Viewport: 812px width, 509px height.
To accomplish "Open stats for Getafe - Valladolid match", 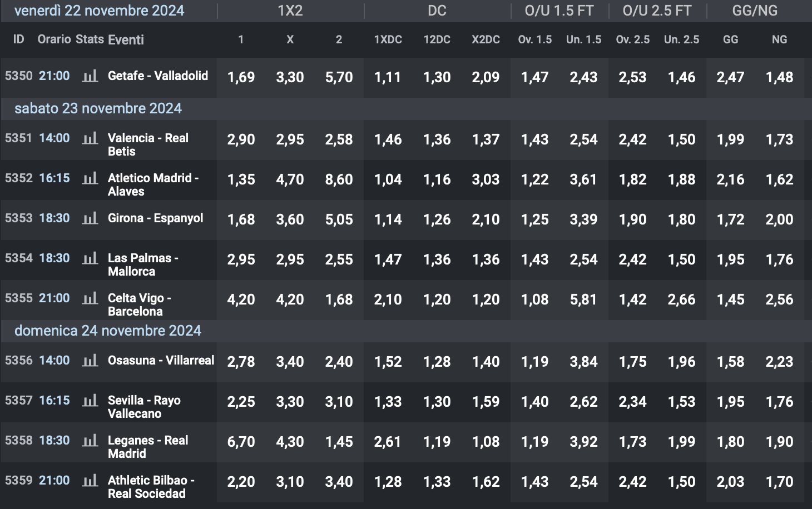I will tap(90, 77).
